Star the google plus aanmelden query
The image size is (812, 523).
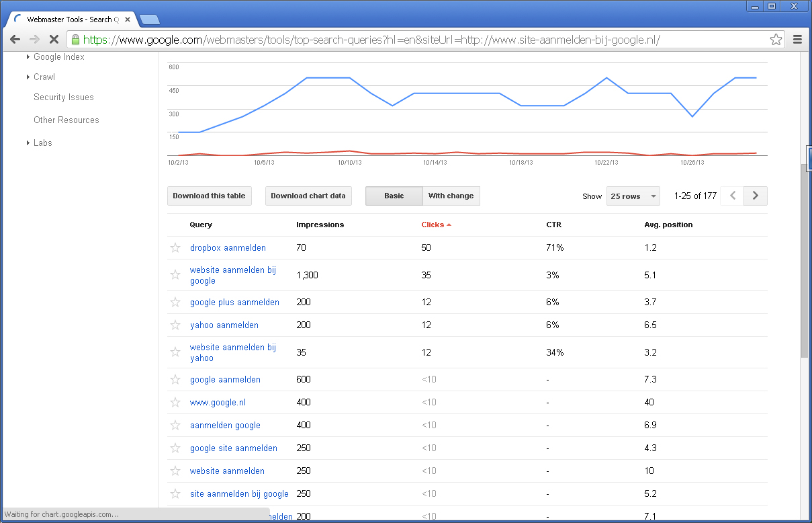[x=175, y=303]
